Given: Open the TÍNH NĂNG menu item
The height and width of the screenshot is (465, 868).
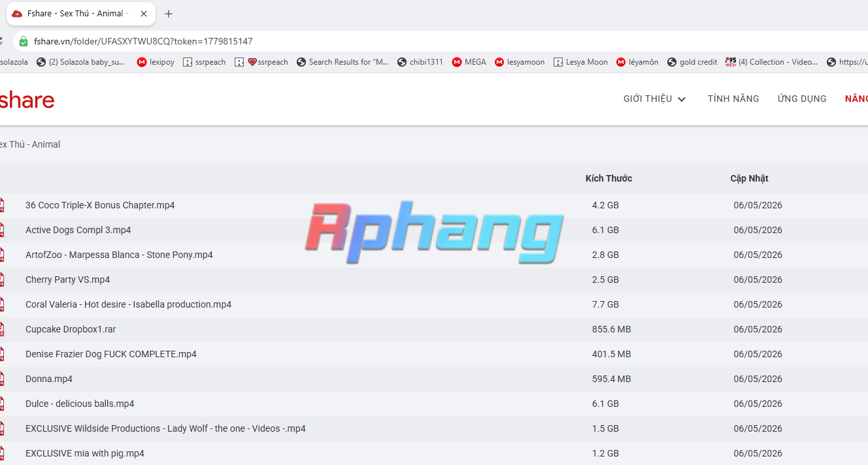Looking at the screenshot, I should click(x=733, y=99).
